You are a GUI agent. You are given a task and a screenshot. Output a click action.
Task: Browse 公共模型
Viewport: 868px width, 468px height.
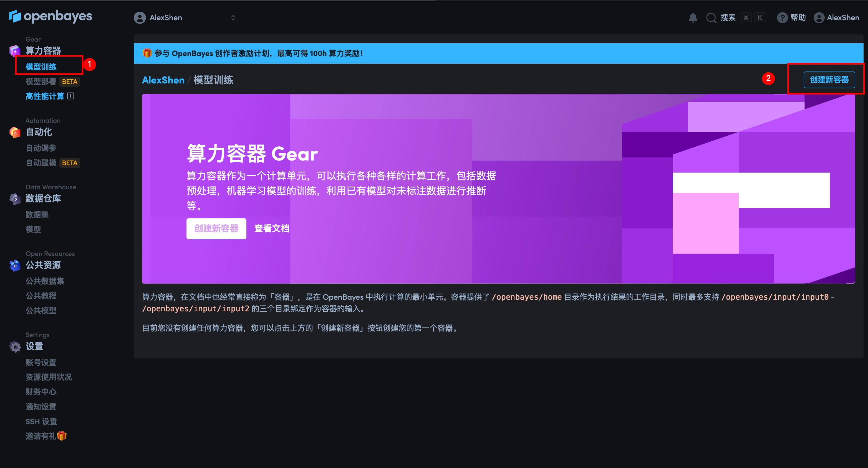point(41,311)
